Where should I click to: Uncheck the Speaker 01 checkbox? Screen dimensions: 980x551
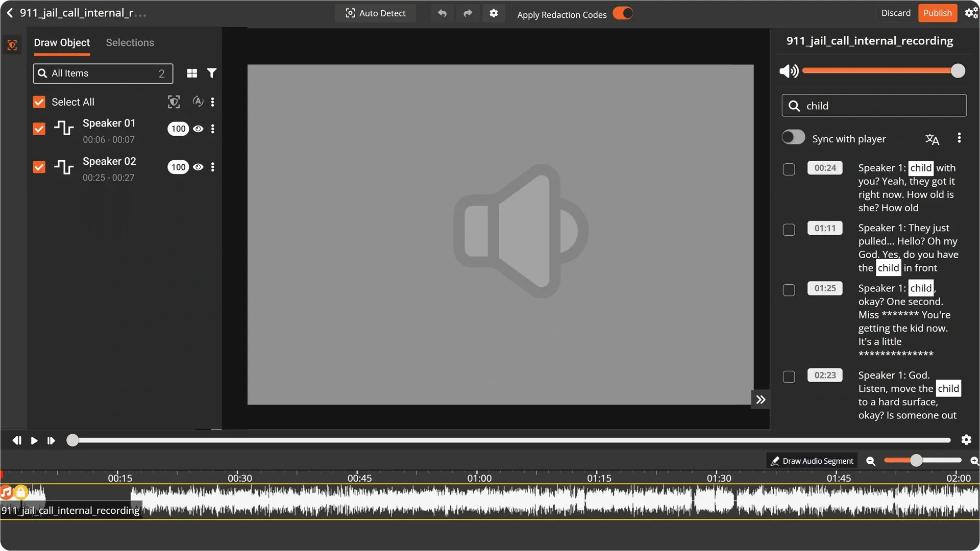pos(39,129)
